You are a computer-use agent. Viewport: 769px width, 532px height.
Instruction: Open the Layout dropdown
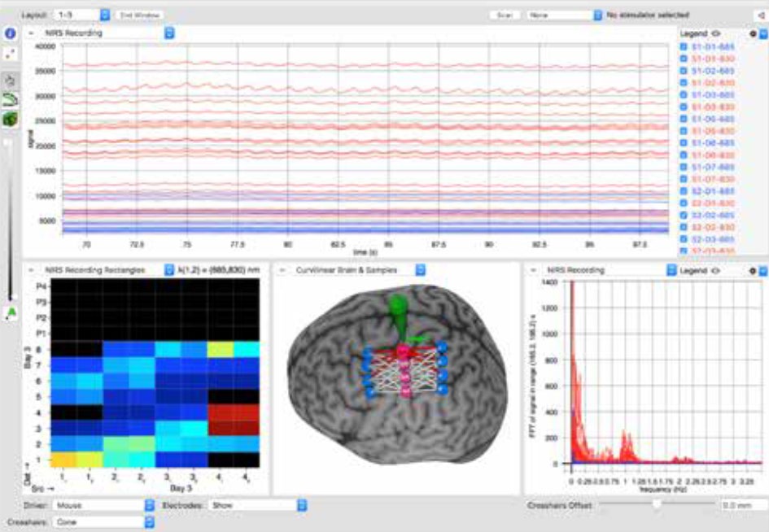click(x=82, y=15)
